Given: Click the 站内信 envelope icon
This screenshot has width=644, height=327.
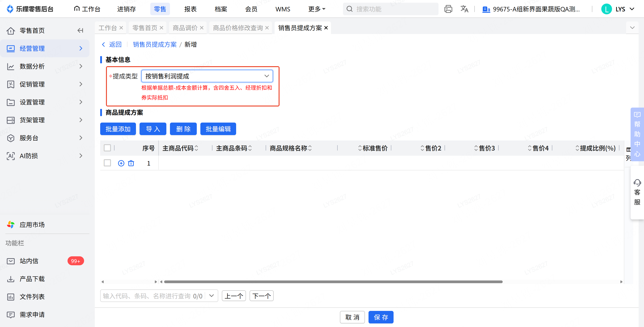Looking at the screenshot, I should pyautogui.click(x=11, y=261).
